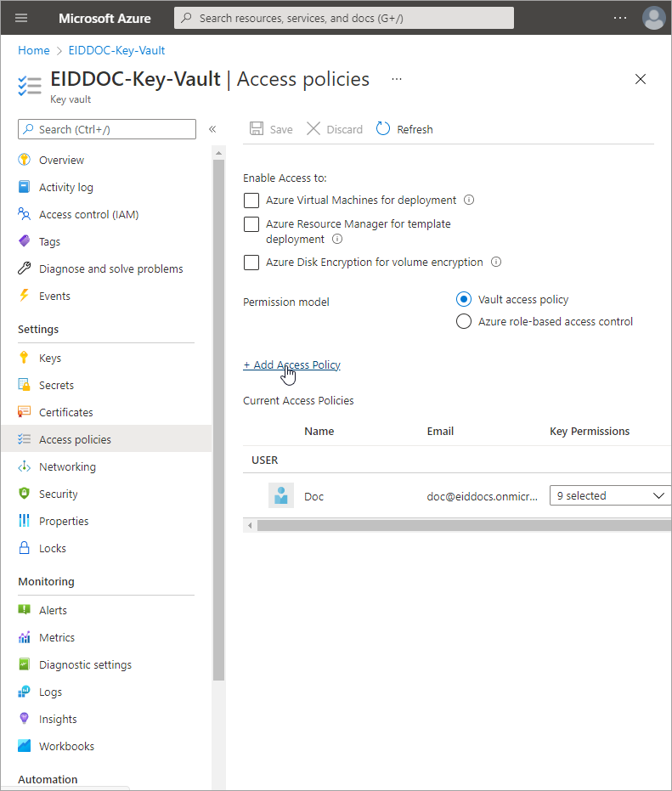Click info icon beside Azure Disk Encryption
672x791 pixels.
click(496, 263)
